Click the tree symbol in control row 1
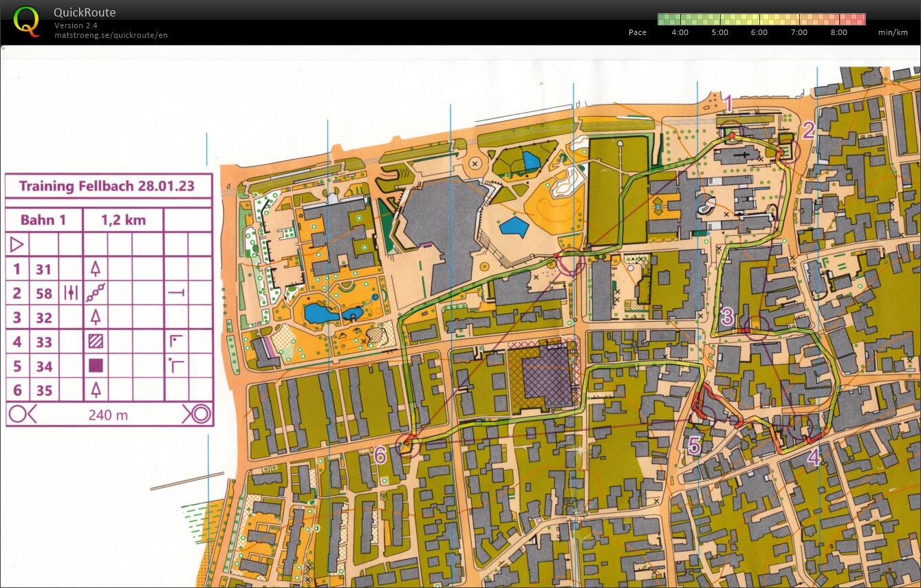This screenshot has width=921, height=588. click(96, 269)
